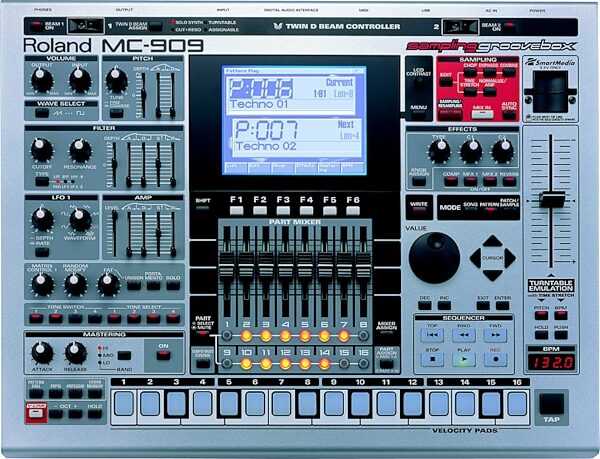Click the F6 function button
Screen dimensions: 600x459
(353, 210)
